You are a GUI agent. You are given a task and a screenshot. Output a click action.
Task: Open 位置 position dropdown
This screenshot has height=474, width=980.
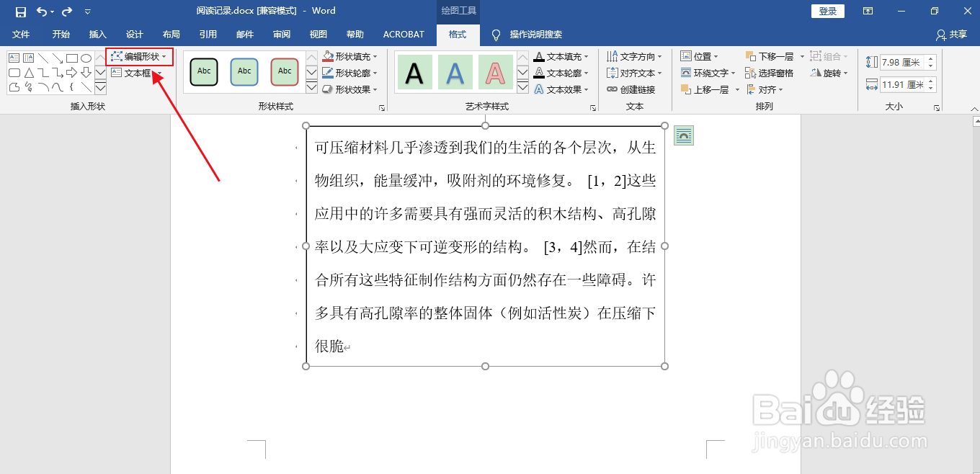(x=699, y=56)
